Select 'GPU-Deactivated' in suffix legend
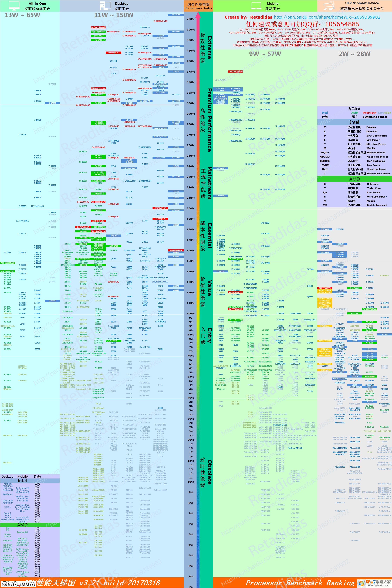Image resolution: width=392 pixels, height=588 pixels. click(376, 136)
